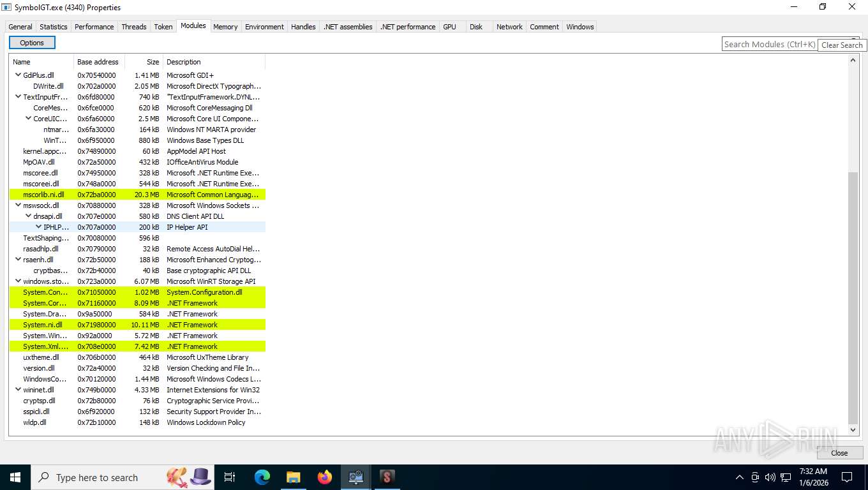868x490 pixels.
Task: Select the MpOAV.dll module row
Action: tap(137, 162)
